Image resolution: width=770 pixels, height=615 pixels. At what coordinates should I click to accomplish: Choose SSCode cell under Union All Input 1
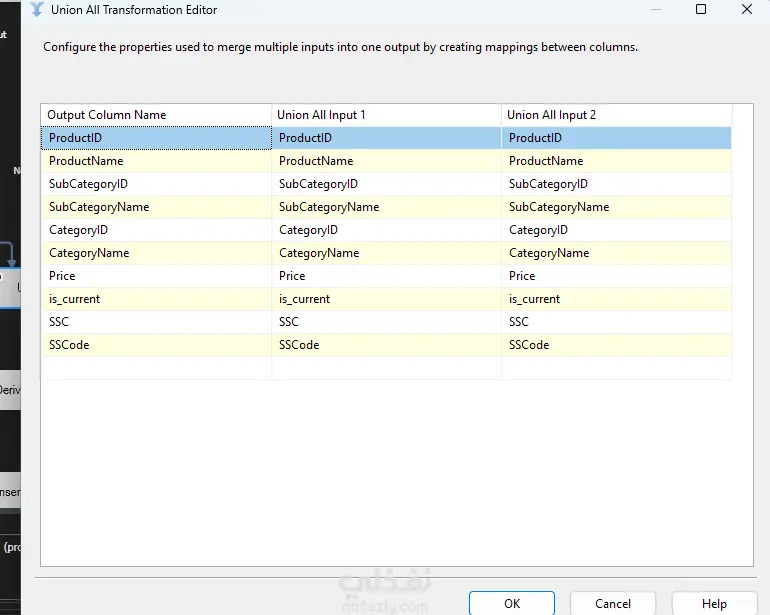tap(386, 345)
